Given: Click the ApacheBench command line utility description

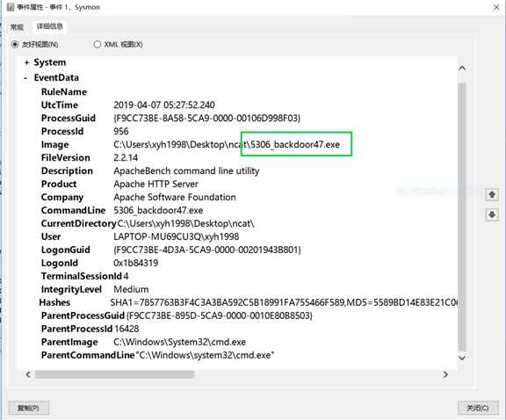Looking at the screenshot, I should click(186, 171).
